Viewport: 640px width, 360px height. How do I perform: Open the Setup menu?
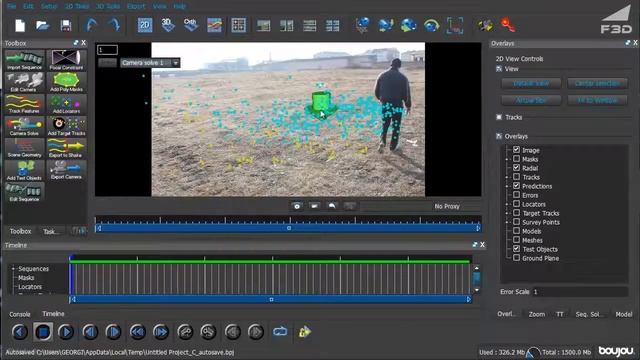tap(49, 6)
